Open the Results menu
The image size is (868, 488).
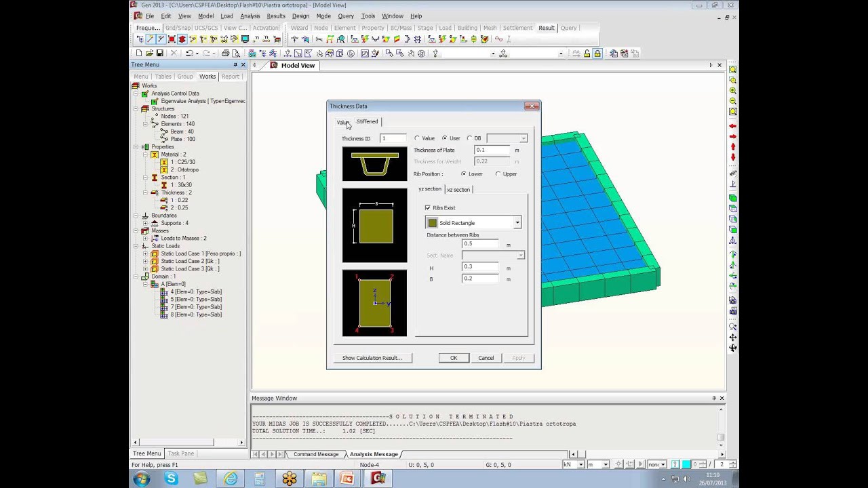pyautogui.click(x=276, y=16)
